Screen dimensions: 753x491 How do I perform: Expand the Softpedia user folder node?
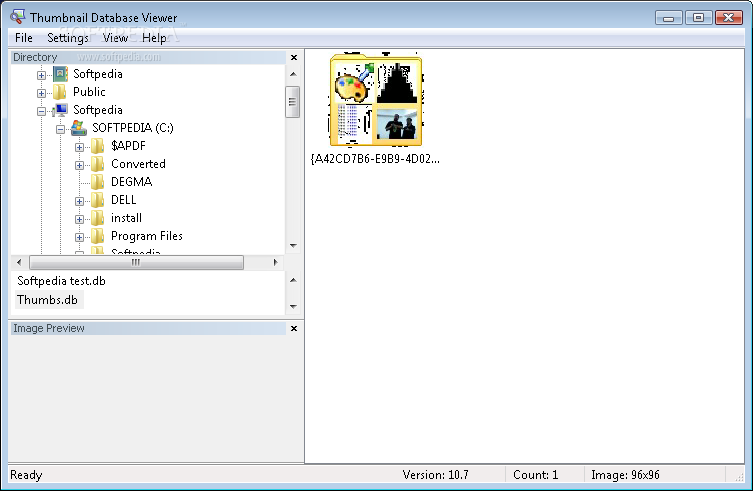[x=41, y=75]
